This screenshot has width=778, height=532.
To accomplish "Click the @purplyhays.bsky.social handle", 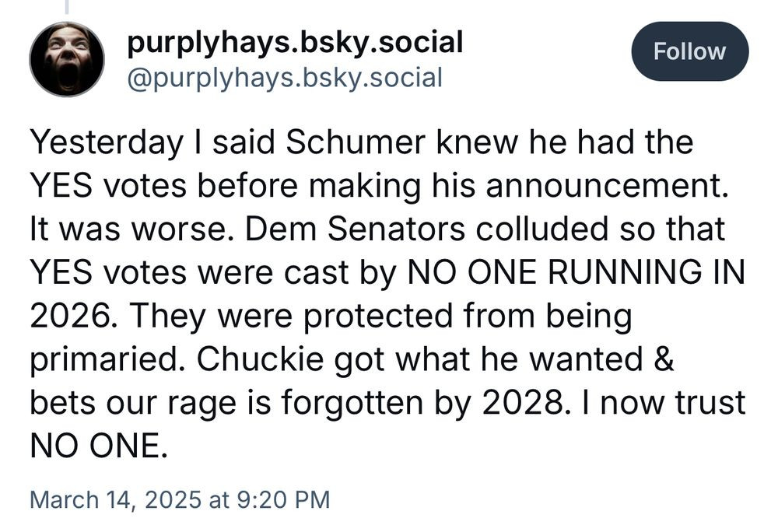I will (x=285, y=79).
